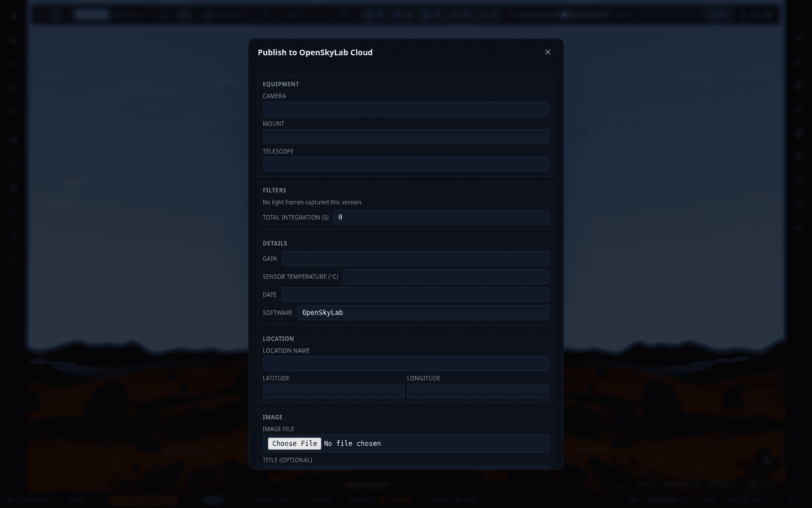Click the LOCATION section heading
Screen dimensions: 812x508
click(x=278, y=339)
